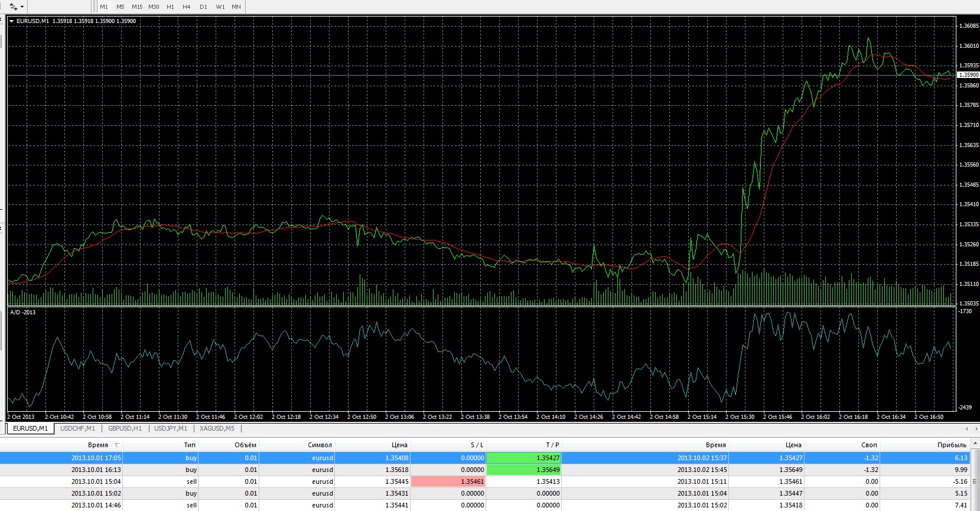Select the M15 timeframe button
The height and width of the screenshot is (511, 980).
click(x=137, y=6)
